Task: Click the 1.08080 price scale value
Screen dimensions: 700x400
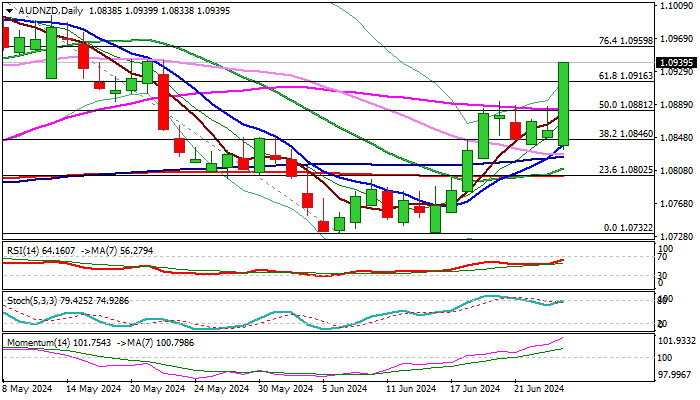Action: point(676,171)
